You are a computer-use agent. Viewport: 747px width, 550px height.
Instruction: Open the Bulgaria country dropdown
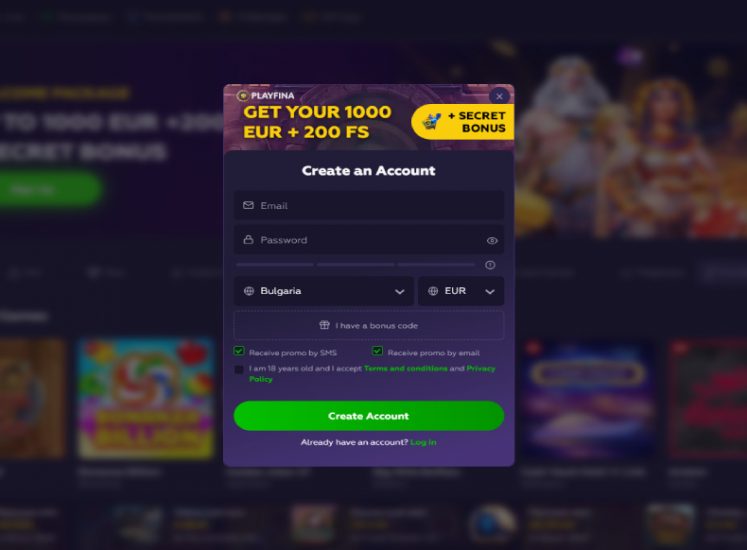click(323, 291)
